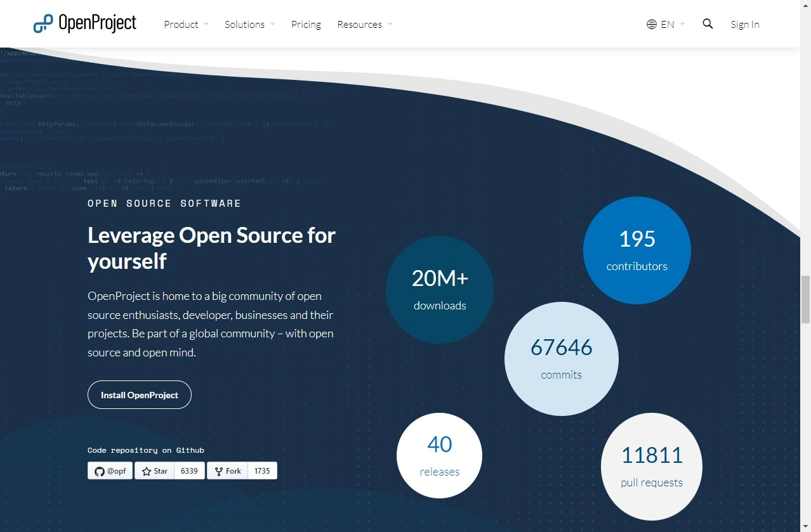This screenshot has height=532, width=811.
Task: Click Sign In link
Action: click(744, 25)
